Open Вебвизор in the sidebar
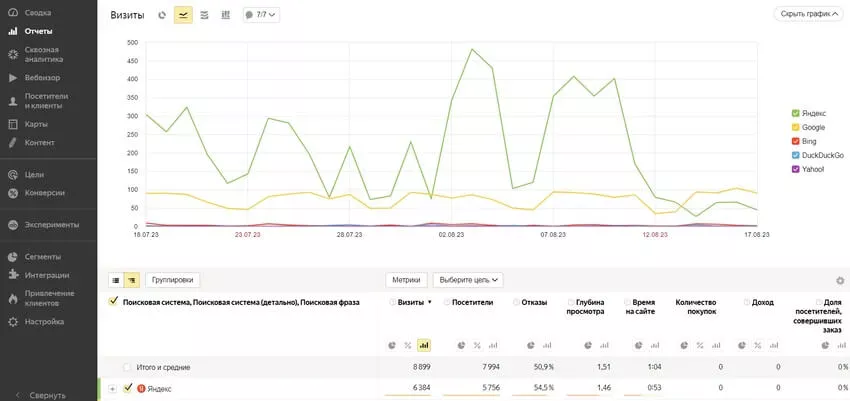The width and height of the screenshot is (850, 401). [x=43, y=77]
